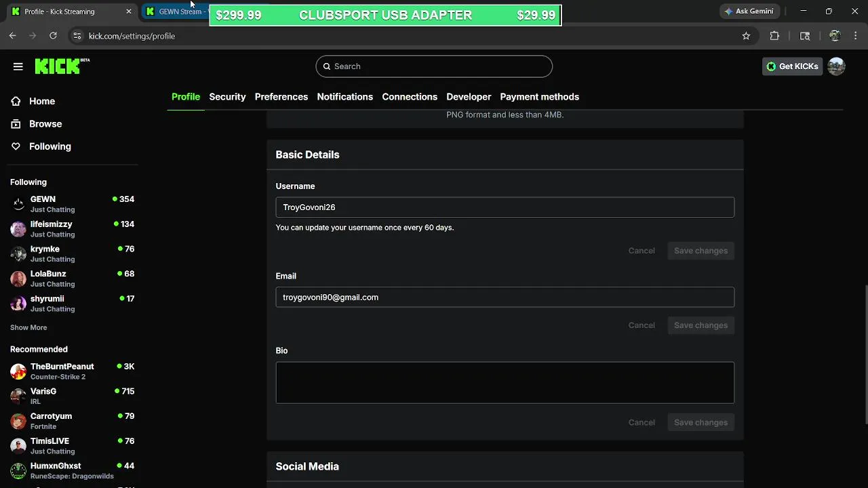
Task: Click TimisLIVE channel avatar
Action: tap(18, 446)
